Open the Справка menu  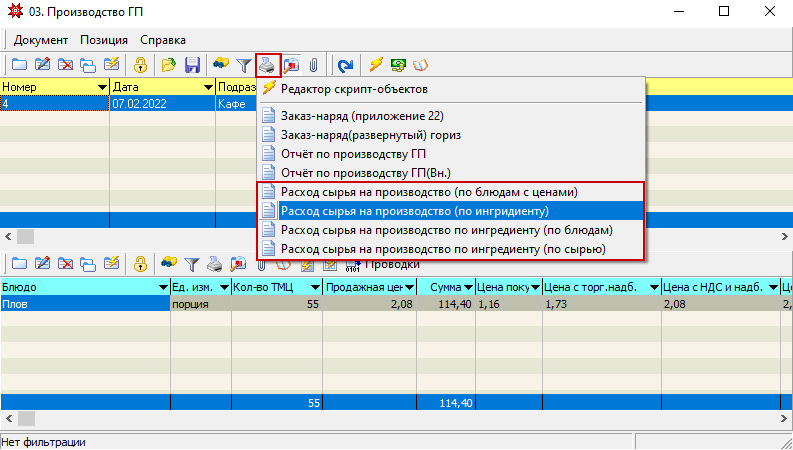[162, 40]
